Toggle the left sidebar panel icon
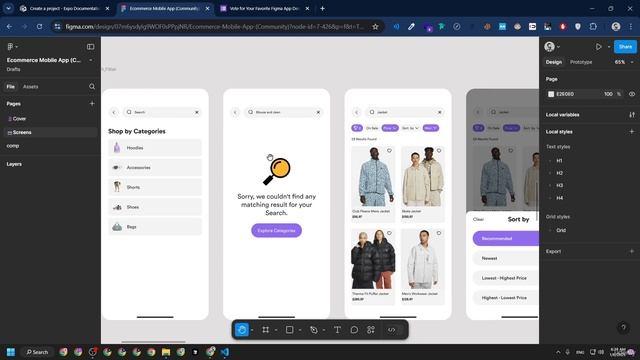Screen dimensions: 640x360 pyautogui.click(x=91, y=47)
